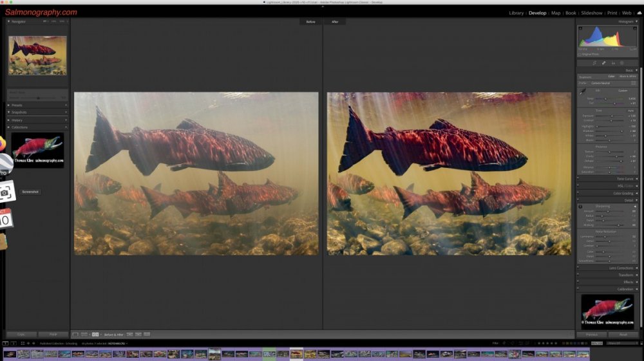Toggle the Color Grading panel switch
The height and width of the screenshot is (361, 644).
click(x=578, y=193)
